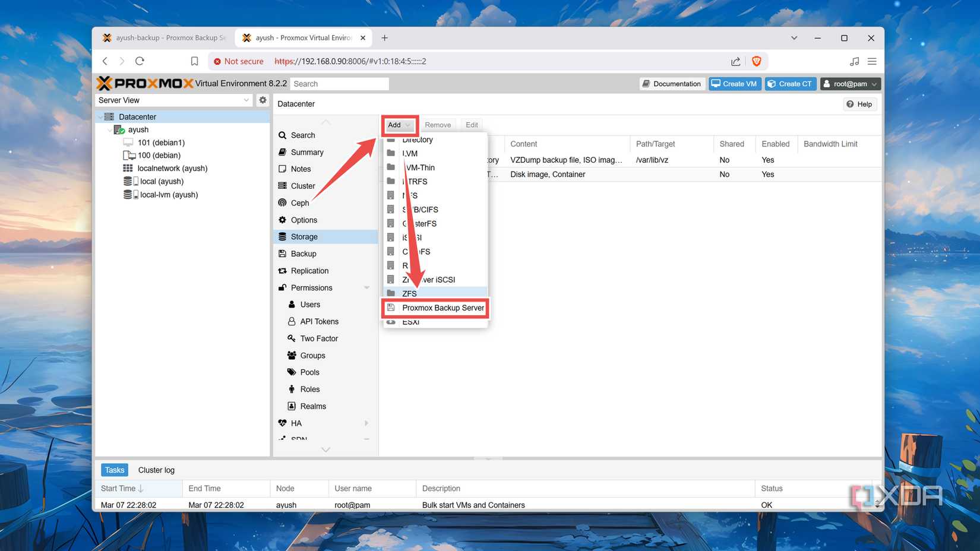The width and height of the screenshot is (980, 551).
Task: Select the Bulk start VMs task row
Action: [484, 505]
